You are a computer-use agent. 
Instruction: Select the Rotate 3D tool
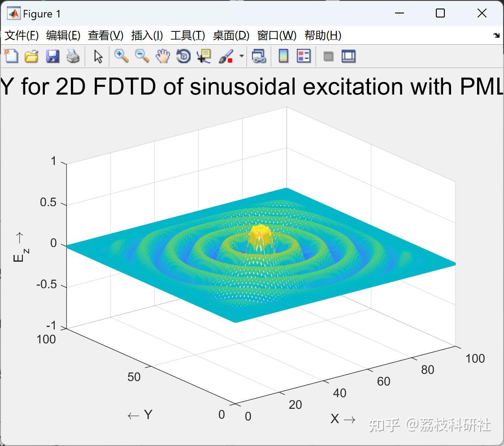pyautogui.click(x=183, y=56)
